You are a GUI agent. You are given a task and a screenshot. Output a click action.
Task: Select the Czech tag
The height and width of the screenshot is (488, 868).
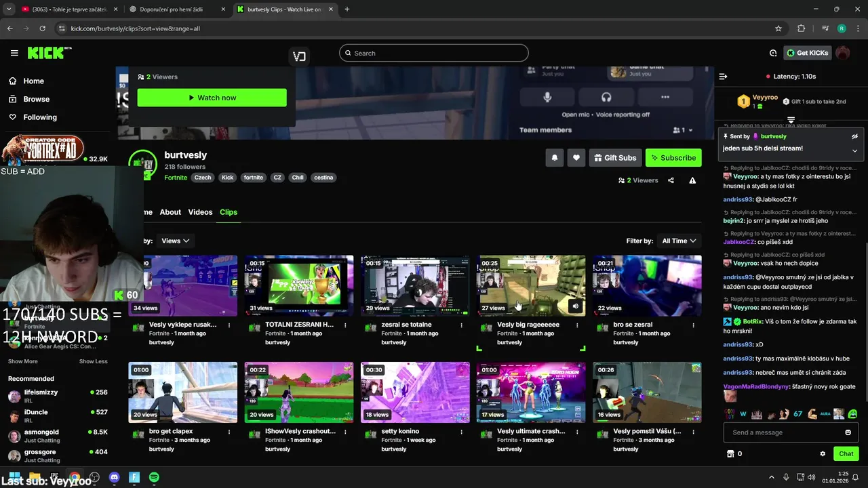pos(203,178)
